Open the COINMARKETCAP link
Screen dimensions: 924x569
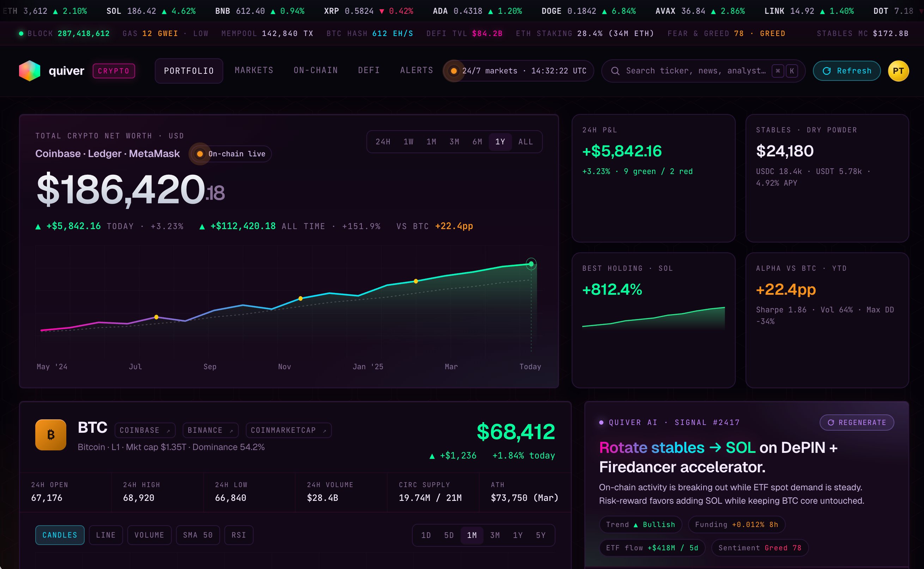(x=289, y=430)
